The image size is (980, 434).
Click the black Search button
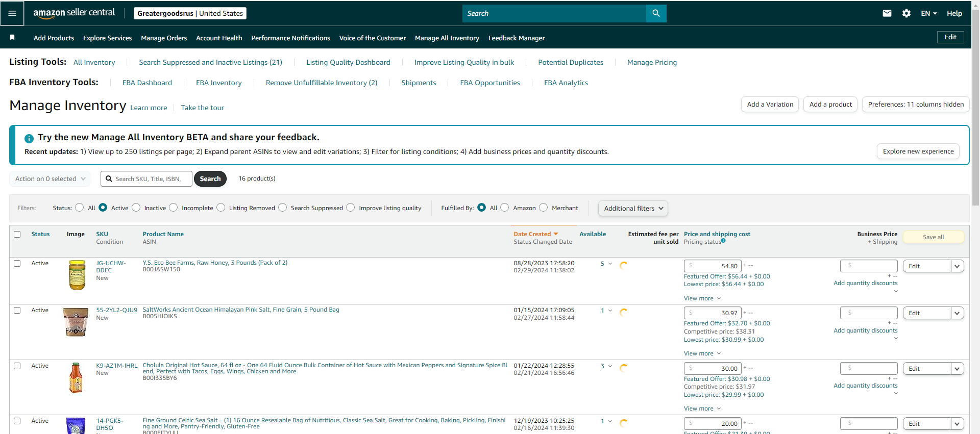[210, 179]
